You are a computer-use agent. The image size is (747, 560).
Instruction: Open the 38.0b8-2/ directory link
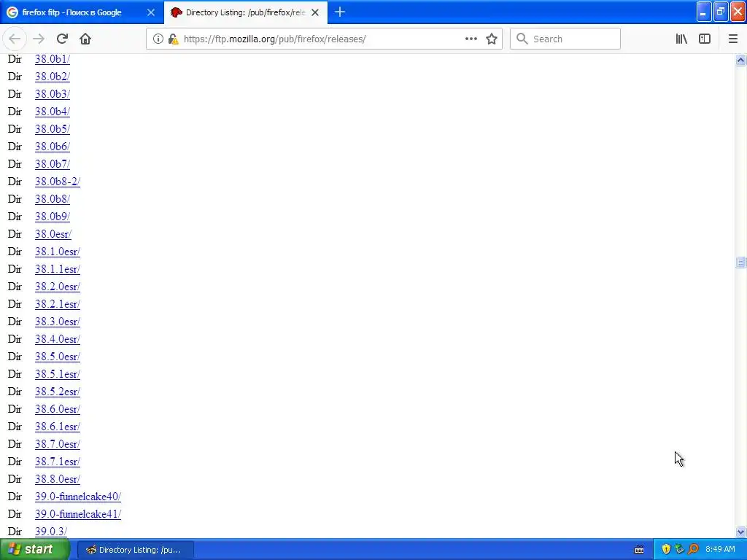58,182
